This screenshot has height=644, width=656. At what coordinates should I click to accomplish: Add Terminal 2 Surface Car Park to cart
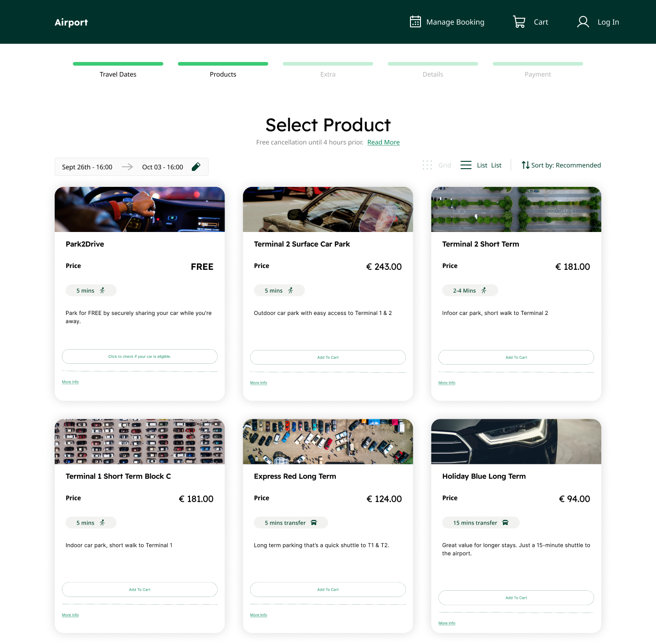click(x=328, y=357)
